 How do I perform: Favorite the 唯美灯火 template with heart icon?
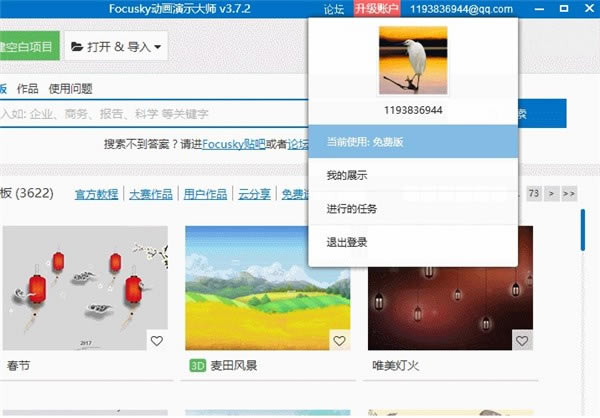(522, 340)
